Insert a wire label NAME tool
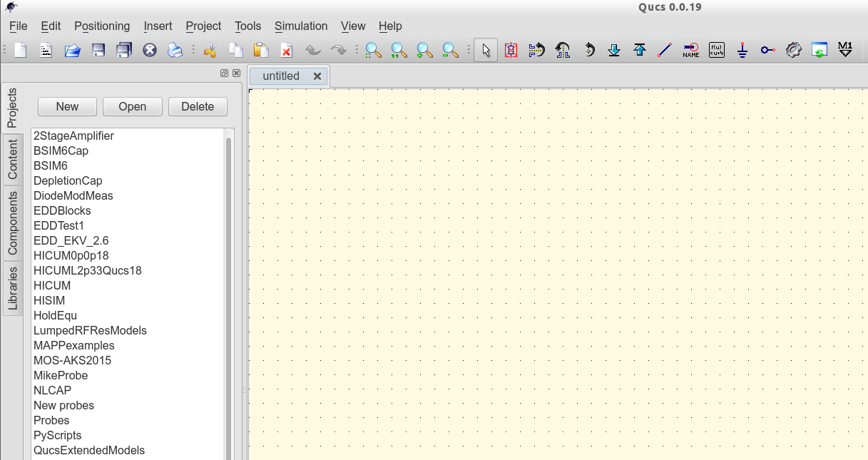 click(x=690, y=50)
